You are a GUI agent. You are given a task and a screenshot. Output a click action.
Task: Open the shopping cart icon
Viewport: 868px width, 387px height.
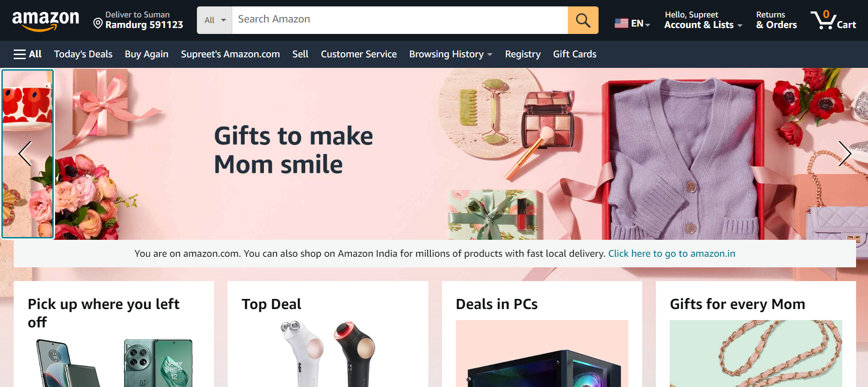point(833,20)
